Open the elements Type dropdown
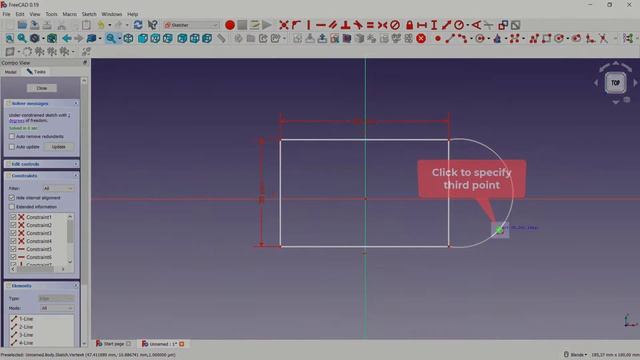This screenshot has width=640, height=360. pos(56,299)
